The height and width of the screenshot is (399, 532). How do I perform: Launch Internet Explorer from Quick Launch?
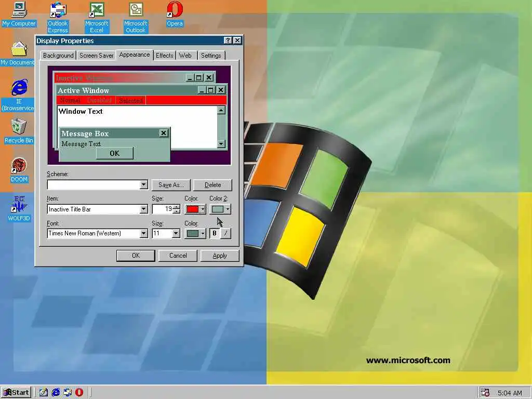click(56, 392)
